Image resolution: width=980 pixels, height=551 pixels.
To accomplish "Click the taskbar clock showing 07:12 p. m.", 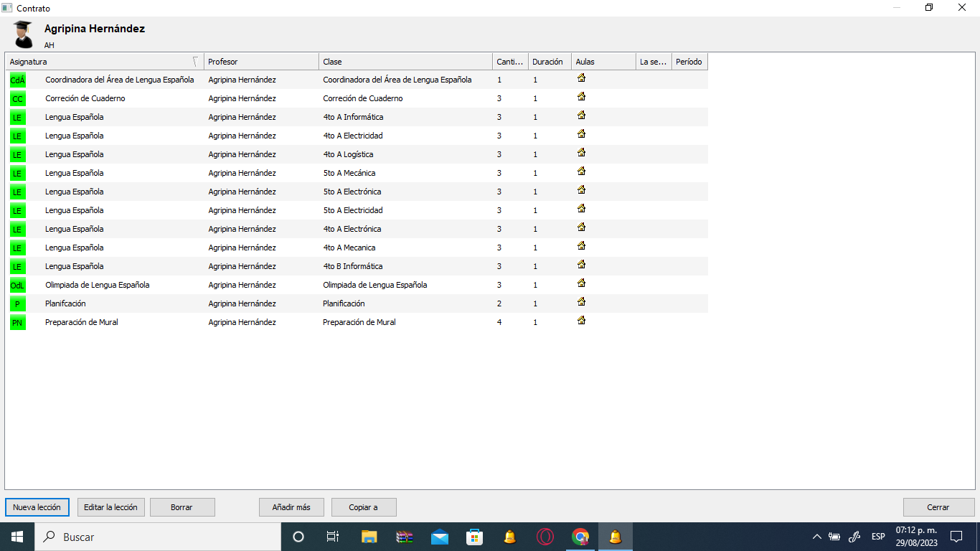I will tap(916, 537).
